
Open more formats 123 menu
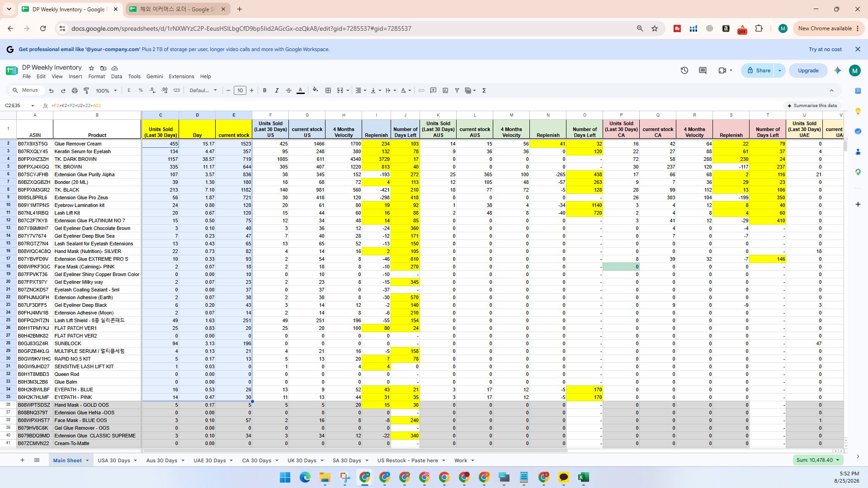[x=176, y=90]
